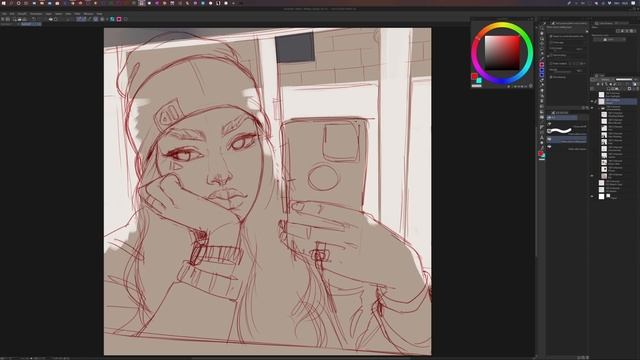The image size is (640, 360).
Task: Select the highlighted sub tool group tab
Action: pos(562,118)
